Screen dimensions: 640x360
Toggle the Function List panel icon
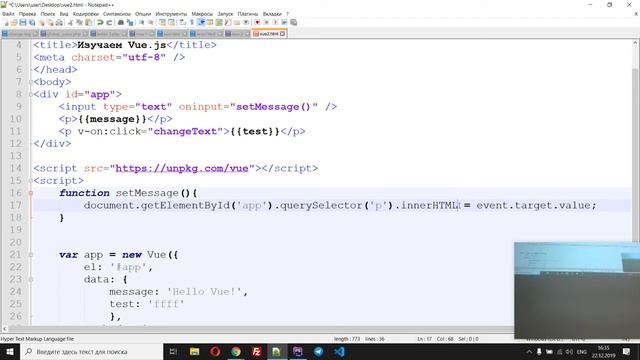pyautogui.click(x=228, y=22)
